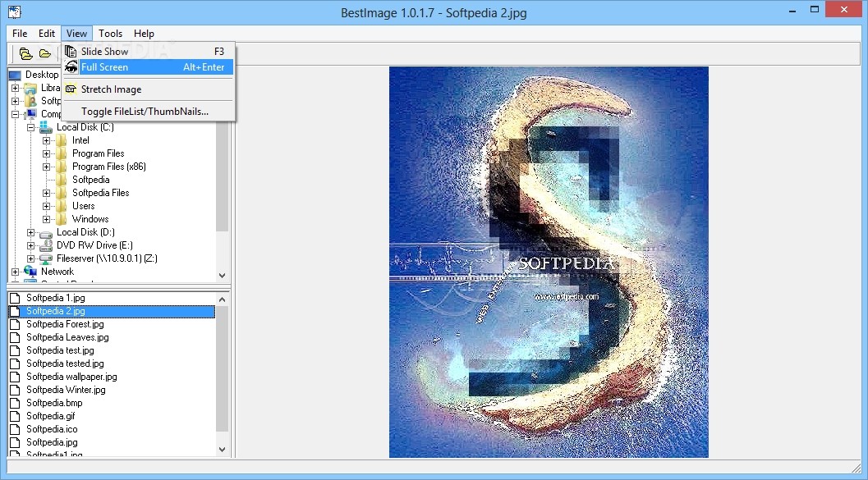Viewport: 868px width, 480px height.
Task: Expand the DVD RW Drive (E:) node
Action: 30,245
